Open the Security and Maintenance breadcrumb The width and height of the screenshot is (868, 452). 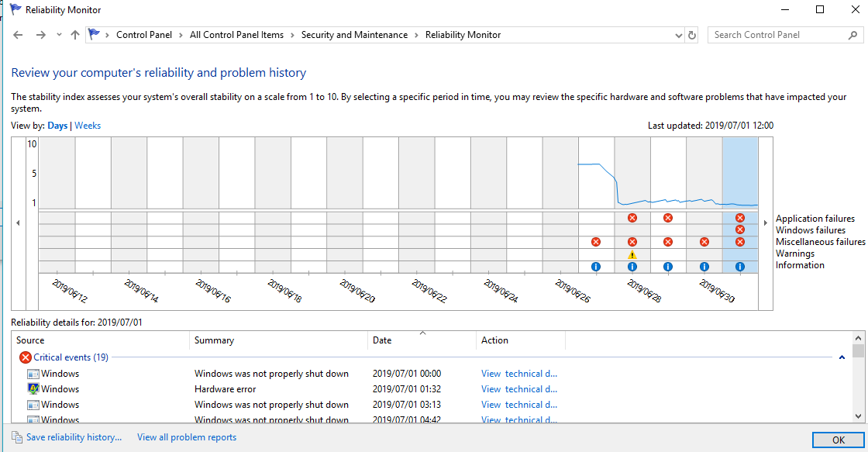[354, 35]
